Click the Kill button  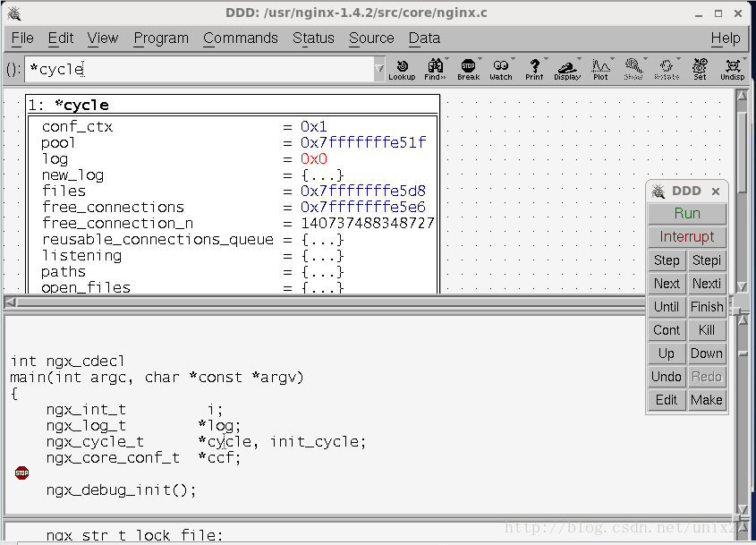click(707, 330)
